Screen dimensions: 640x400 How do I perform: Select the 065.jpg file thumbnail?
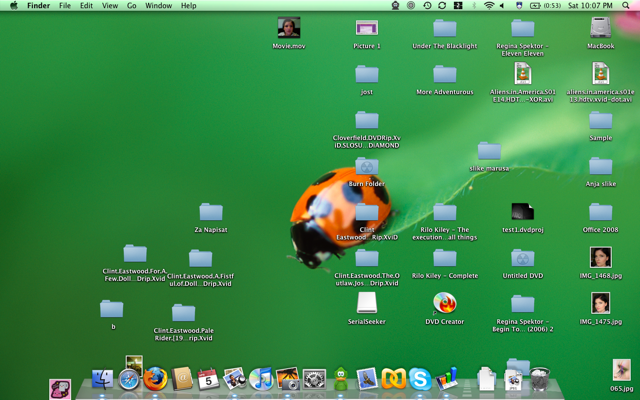point(622,371)
